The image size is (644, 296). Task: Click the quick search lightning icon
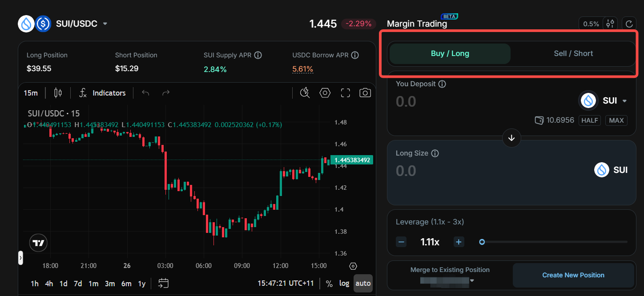coord(305,93)
